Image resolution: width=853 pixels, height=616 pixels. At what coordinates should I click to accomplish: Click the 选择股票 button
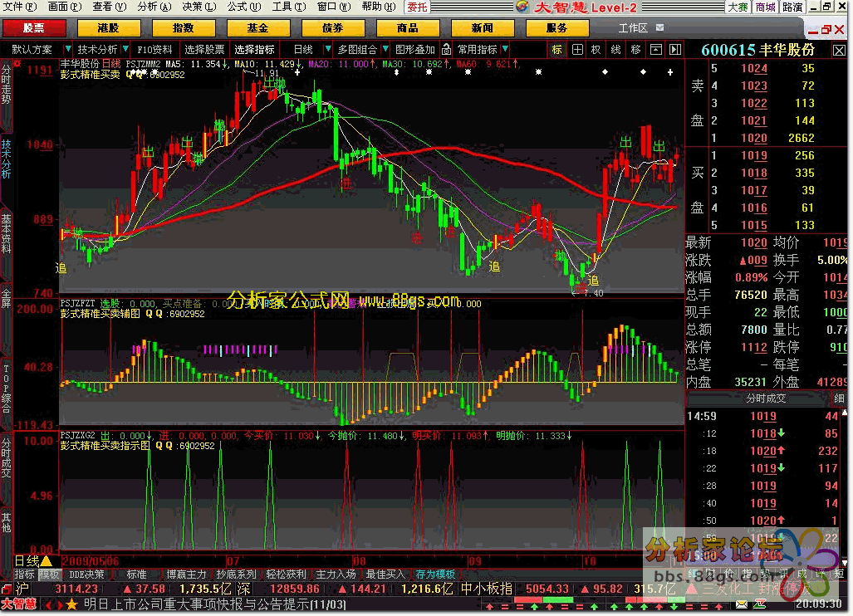(x=204, y=50)
